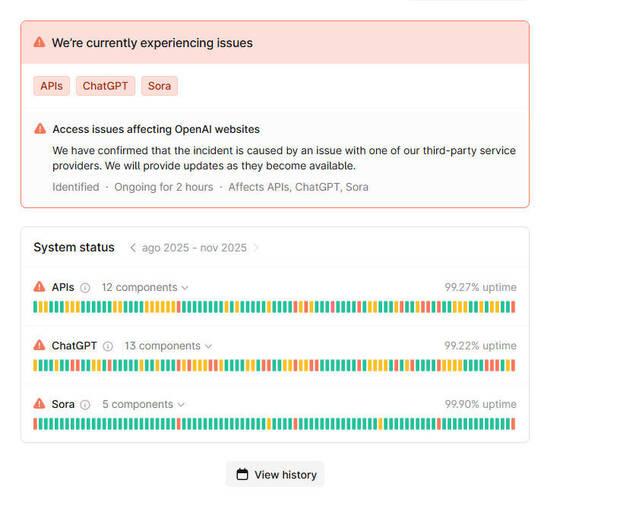
Task: Click the View history button
Action: pyautogui.click(x=275, y=474)
